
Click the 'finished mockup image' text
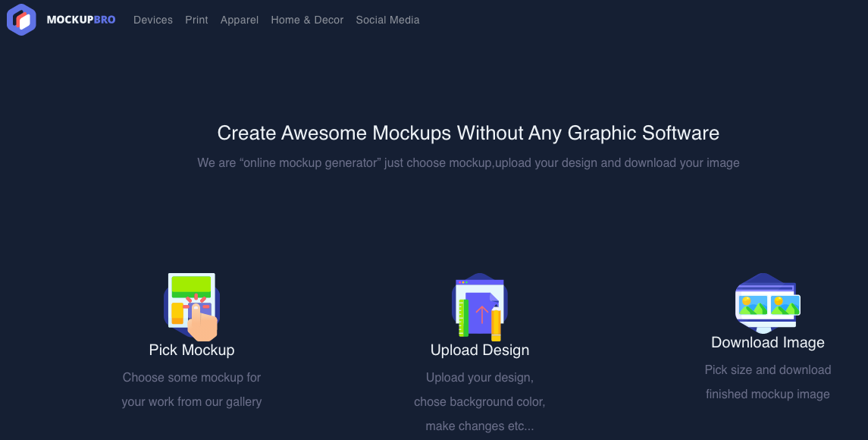coord(768,394)
